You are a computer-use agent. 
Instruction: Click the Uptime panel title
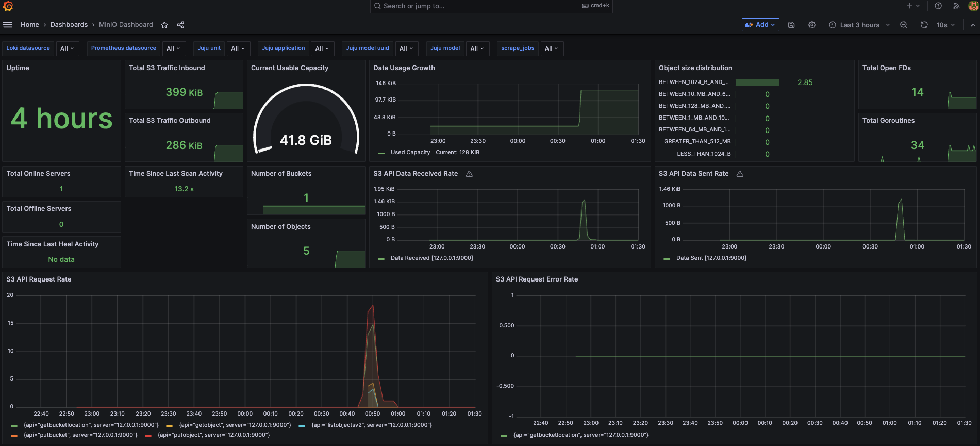[18, 68]
